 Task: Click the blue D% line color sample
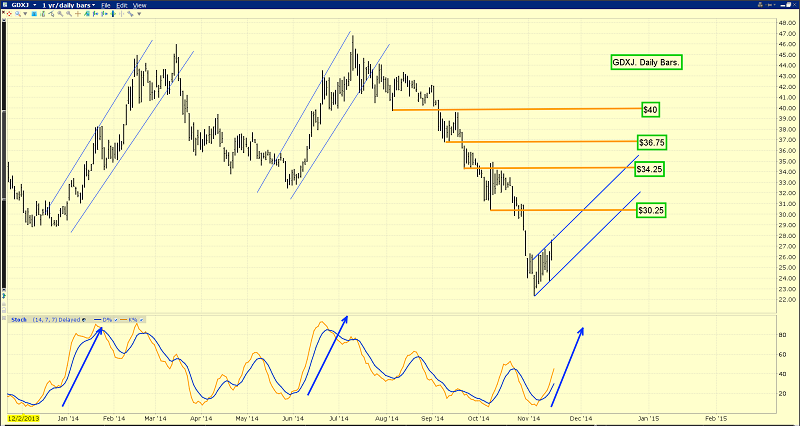coord(97,319)
